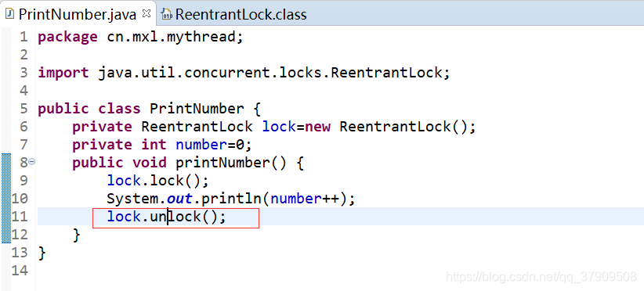Click the number variable declaration on line 7
Viewport: 644px width, 291px height.
click(201, 145)
